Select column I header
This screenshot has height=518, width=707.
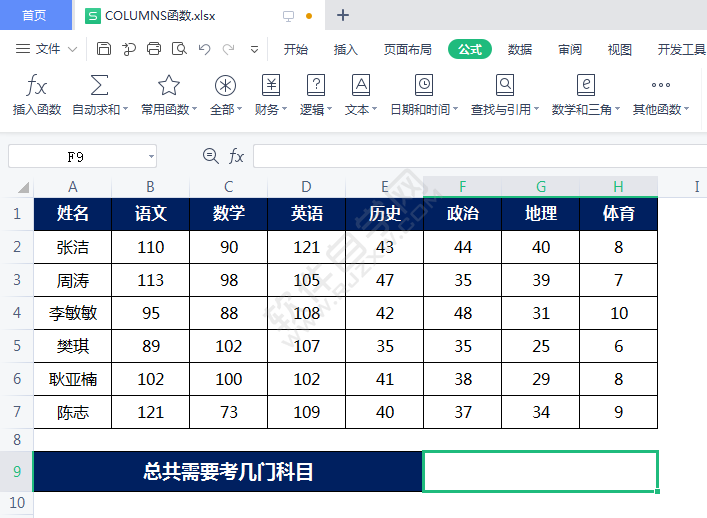point(697,187)
